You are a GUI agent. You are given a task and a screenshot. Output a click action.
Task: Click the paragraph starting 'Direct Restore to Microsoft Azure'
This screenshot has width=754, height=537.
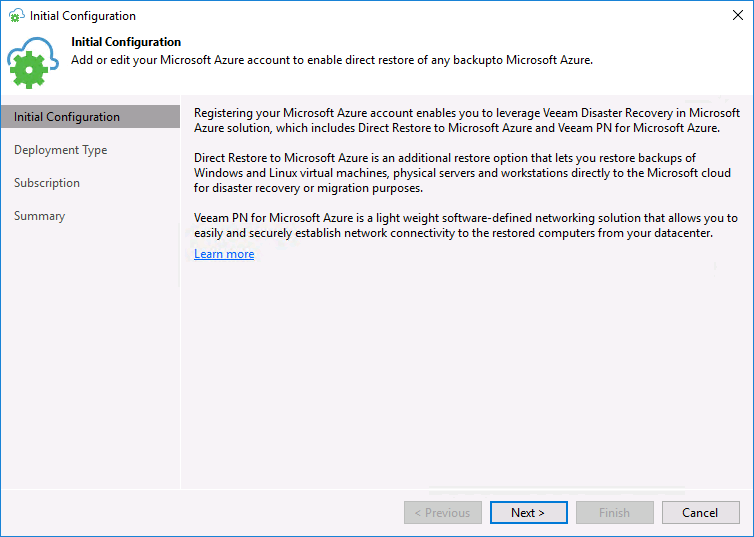[x=462, y=173]
